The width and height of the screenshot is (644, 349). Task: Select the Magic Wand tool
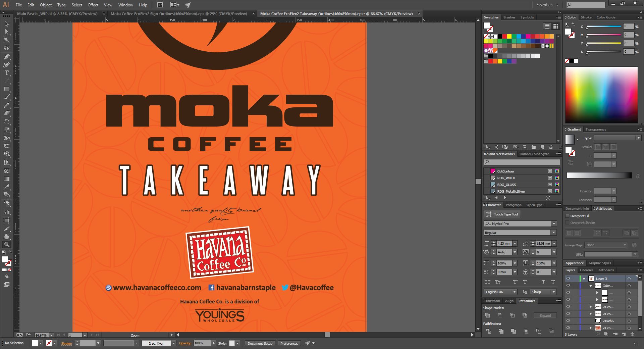point(6,40)
